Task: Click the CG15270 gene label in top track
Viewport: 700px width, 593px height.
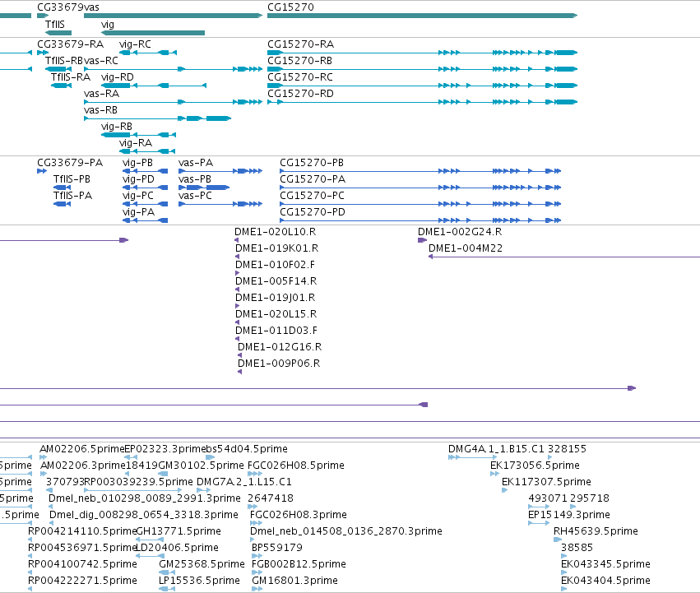Action: [x=290, y=7]
